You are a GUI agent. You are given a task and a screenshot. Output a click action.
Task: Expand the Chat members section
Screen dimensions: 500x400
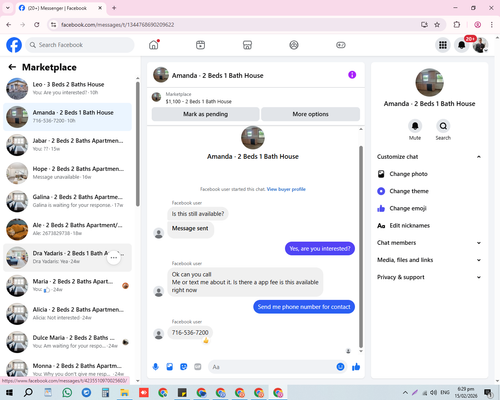[429, 243]
